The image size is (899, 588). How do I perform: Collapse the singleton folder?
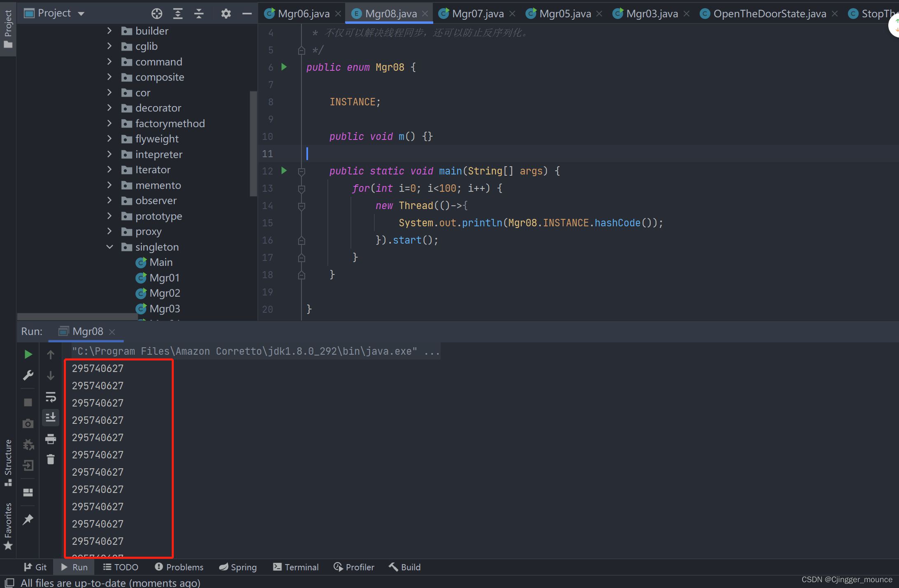click(x=110, y=247)
